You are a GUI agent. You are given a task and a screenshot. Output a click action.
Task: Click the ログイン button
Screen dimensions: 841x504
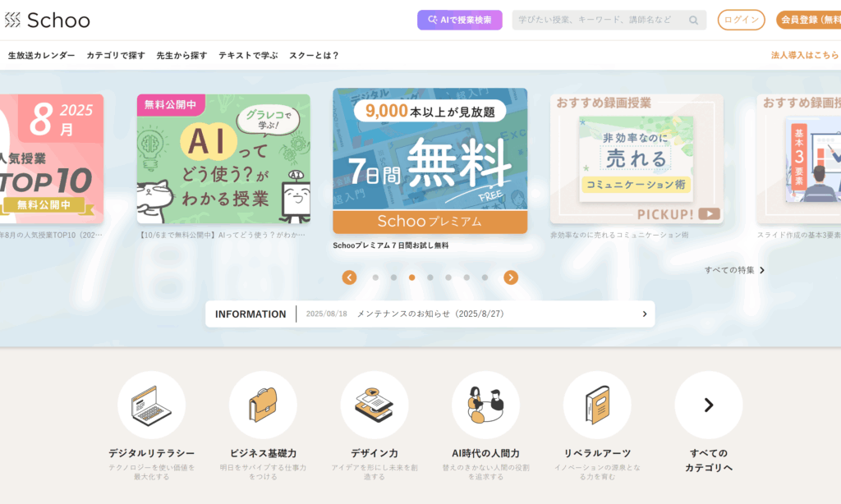click(x=741, y=21)
